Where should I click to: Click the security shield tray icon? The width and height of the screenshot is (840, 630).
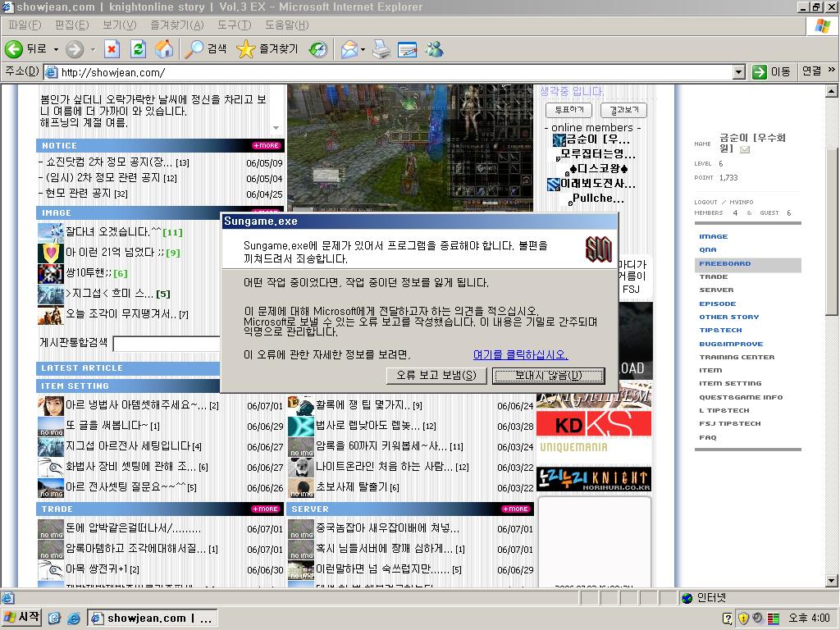click(743, 619)
